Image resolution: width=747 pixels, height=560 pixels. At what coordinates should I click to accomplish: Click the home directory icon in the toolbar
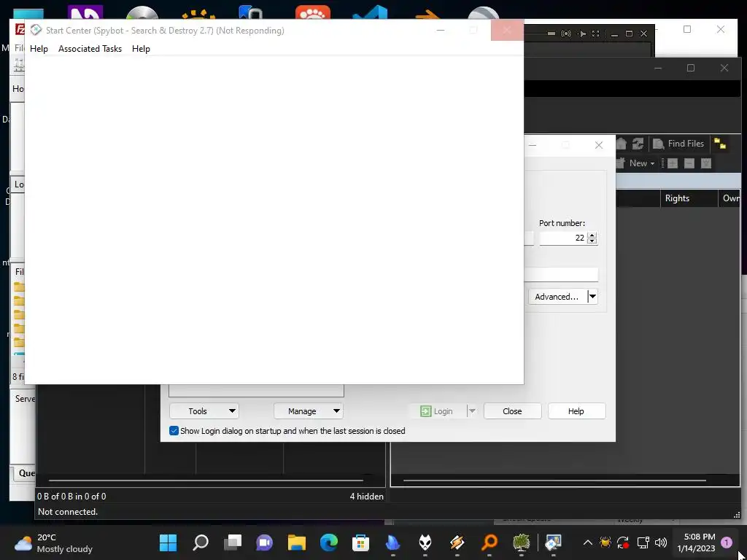click(622, 144)
